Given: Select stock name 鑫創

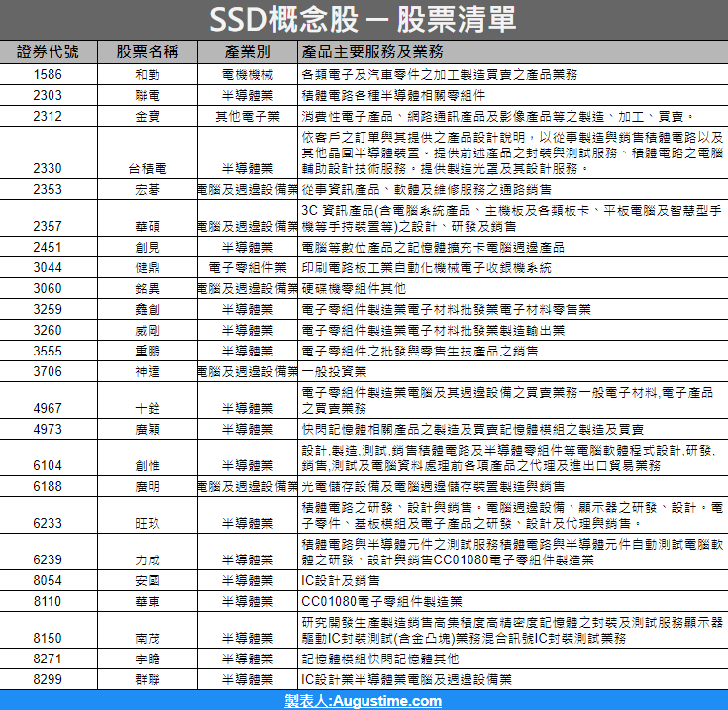Looking at the screenshot, I should coord(148,310).
